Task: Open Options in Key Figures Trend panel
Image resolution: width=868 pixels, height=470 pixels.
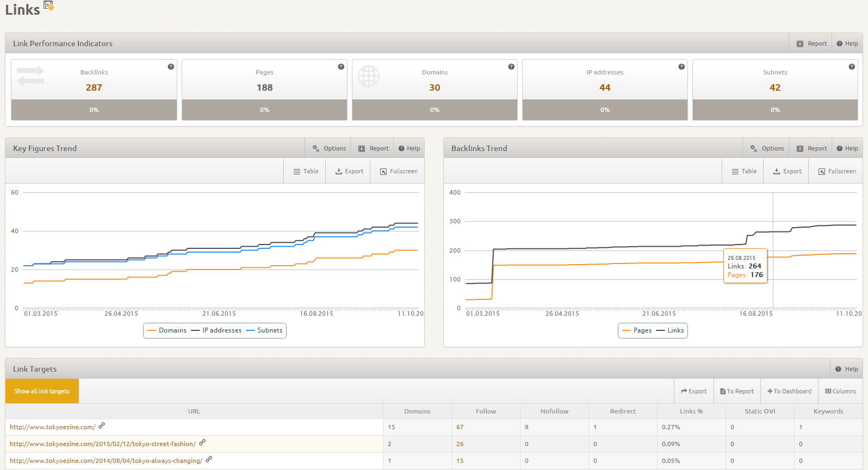Action: point(329,148)
